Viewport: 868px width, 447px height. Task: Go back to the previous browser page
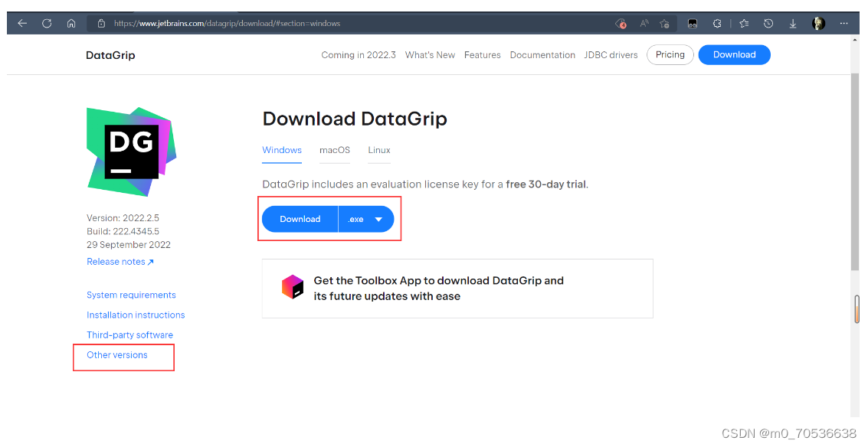click(x=22, y=23)
